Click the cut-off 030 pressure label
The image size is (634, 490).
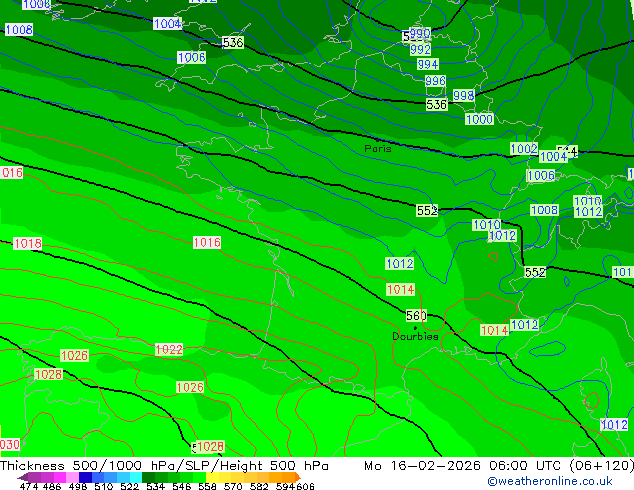coord(10,444)
